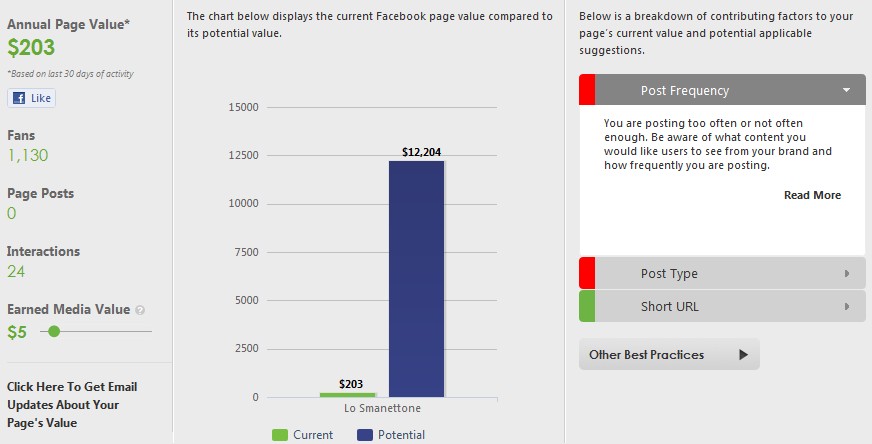Click the blue Potential value bar

coord(416,280)
